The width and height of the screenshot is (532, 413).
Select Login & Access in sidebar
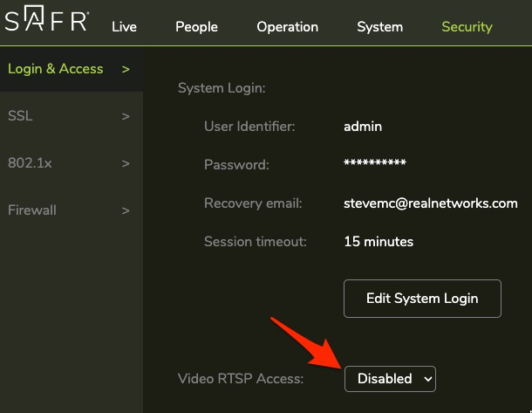tap(56, 69)
